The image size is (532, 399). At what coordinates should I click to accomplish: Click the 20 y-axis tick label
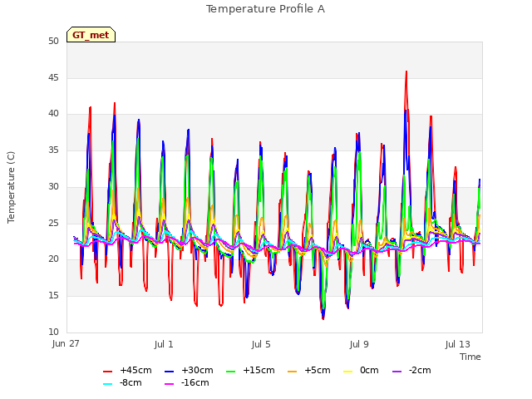(53, 259)
